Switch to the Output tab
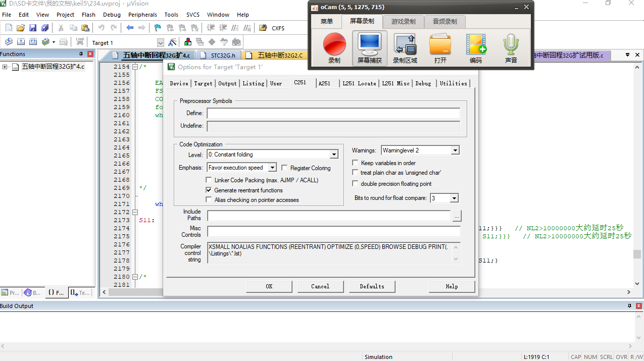Viewport: 644px width, 361px height. pyautogui.click(x=228, y=83)
